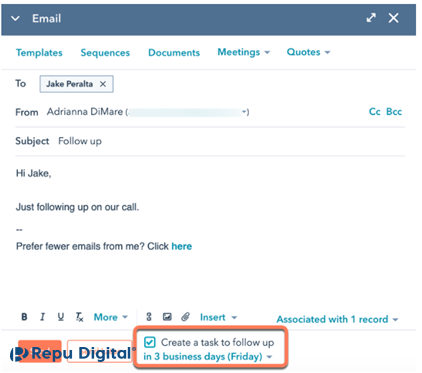
Task: Collapse the Email composer with the chevron
Action: (x=15, y=18)
